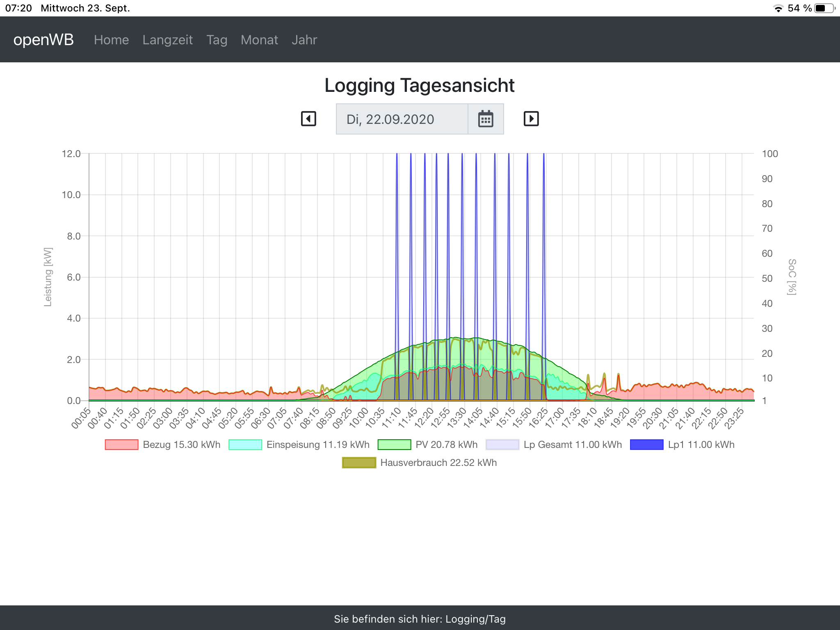
Task: Tap the WiFi status icon
Action: tap(778, 8)
